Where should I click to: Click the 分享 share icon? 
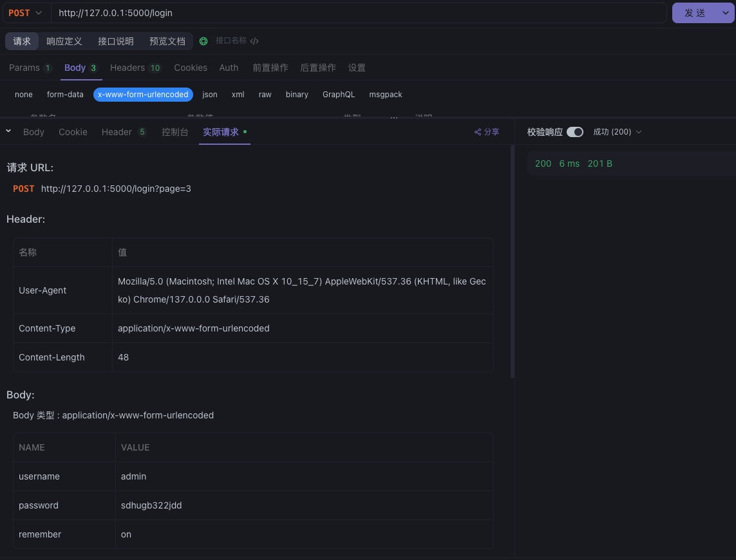pos(478,132)
